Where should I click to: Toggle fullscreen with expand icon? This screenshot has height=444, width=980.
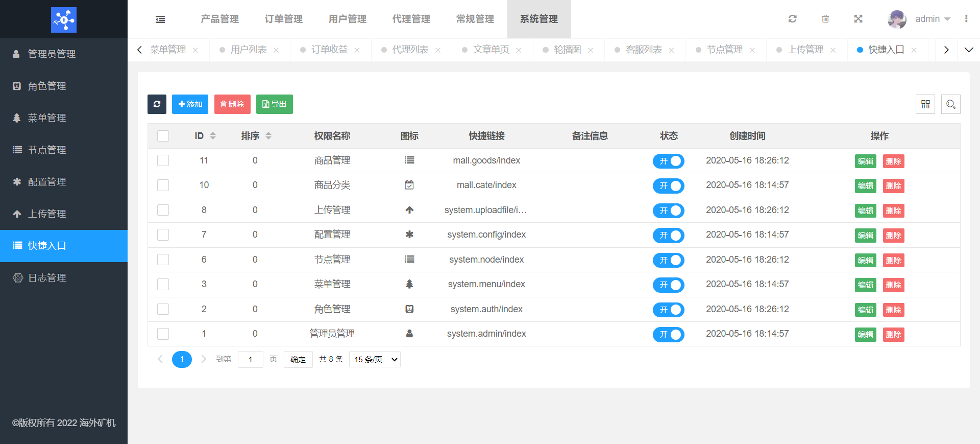click(x=859, y=19)
